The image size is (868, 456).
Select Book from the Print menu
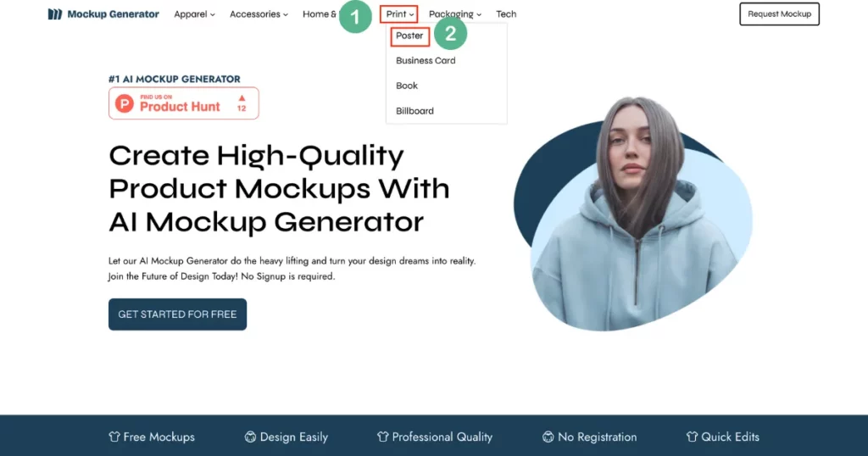[407, 86]
